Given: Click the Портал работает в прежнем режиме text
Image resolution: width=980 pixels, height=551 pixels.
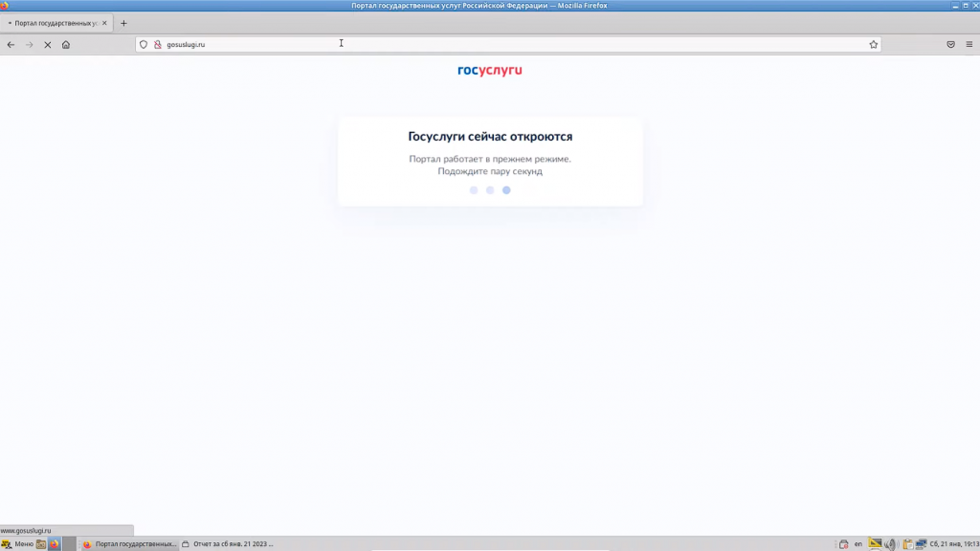Looking at the screenshot, I should (490, 159).
